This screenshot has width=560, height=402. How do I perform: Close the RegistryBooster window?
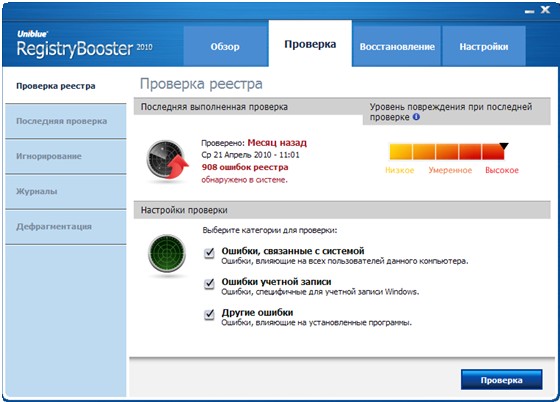[x=545, y=10]
